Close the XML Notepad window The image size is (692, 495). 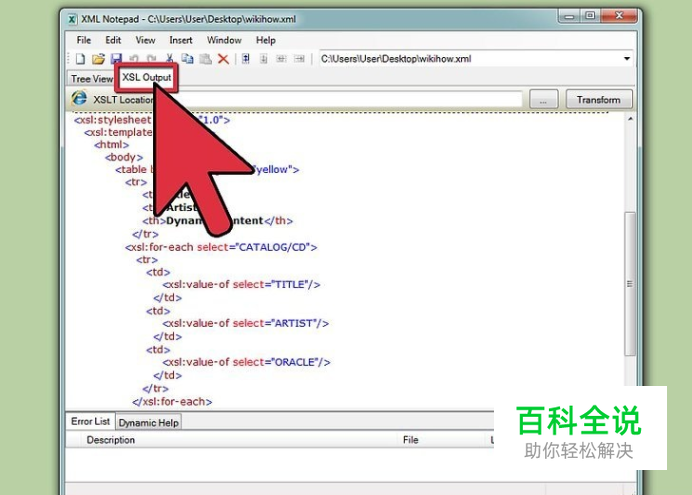[619, 16]
